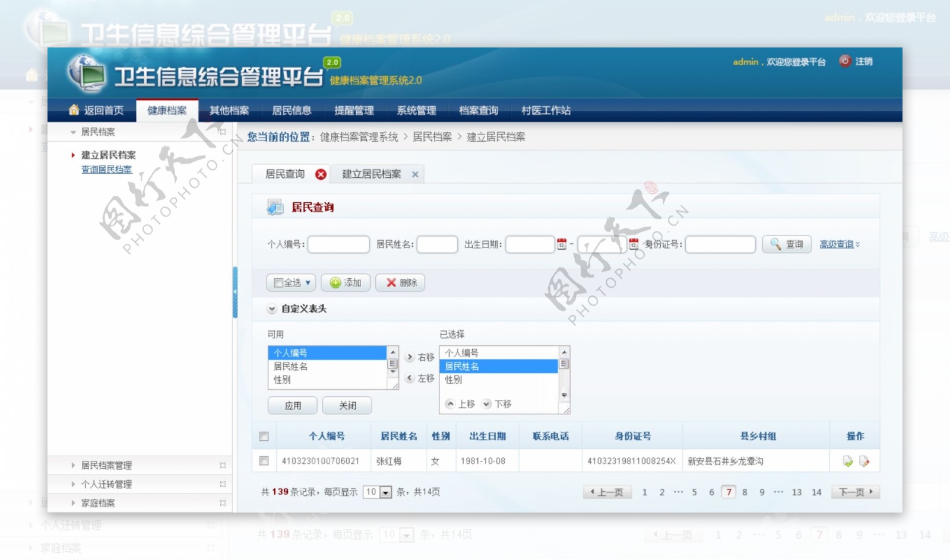Select 个人编号 in the 可用 list
This screenshot has width=950, height=560.
(327, 353)
